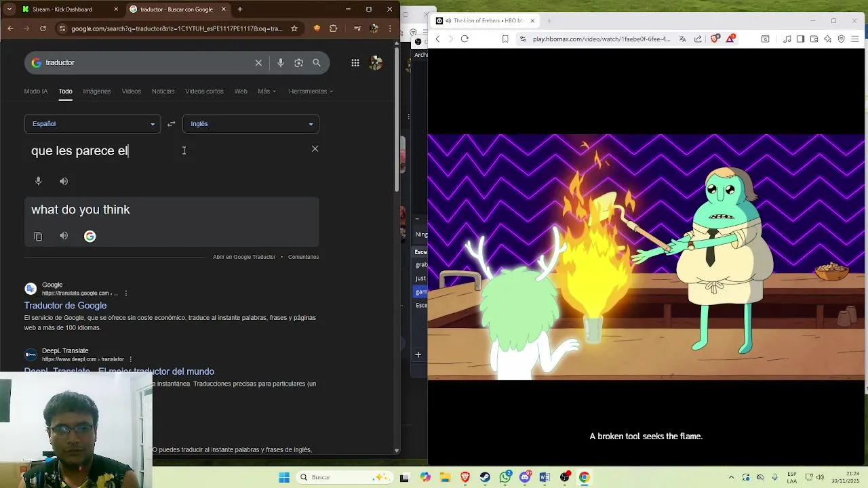Listen to the English translation

[64, 236]
